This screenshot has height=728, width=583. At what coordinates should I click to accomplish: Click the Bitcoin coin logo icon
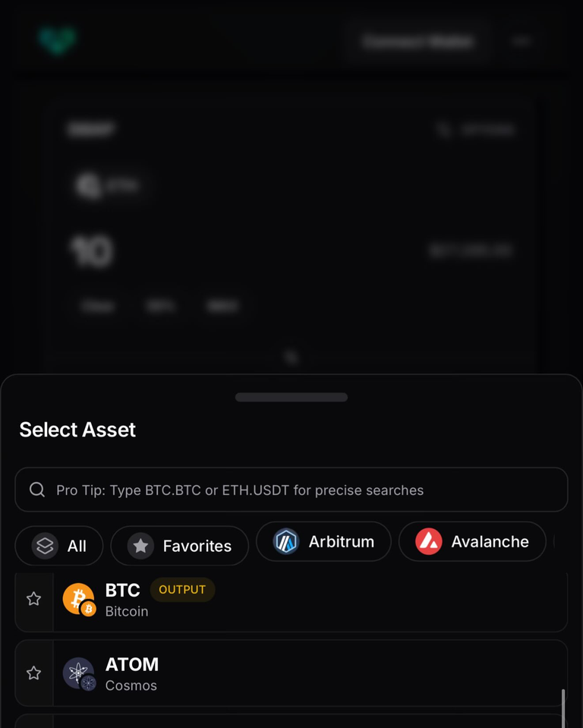click(x=79, y=600)
